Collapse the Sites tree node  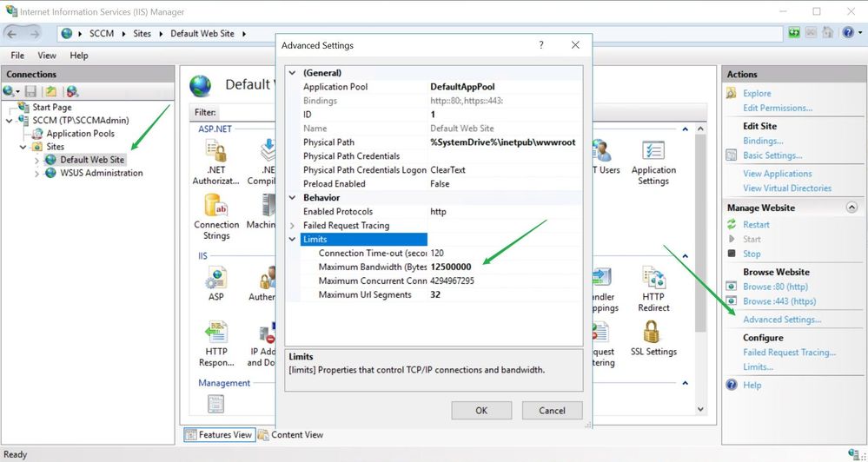click(23, 147)
